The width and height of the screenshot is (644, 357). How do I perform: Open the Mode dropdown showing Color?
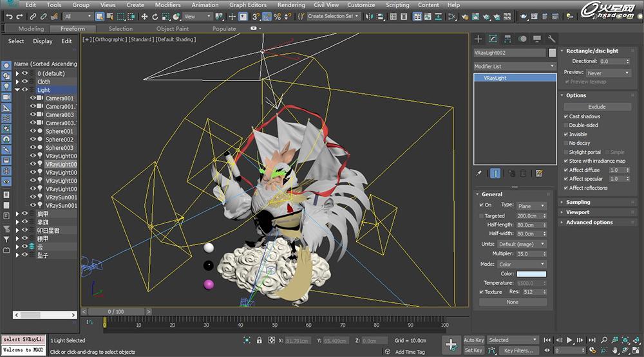pyautogui.click(x=522, y=264)
